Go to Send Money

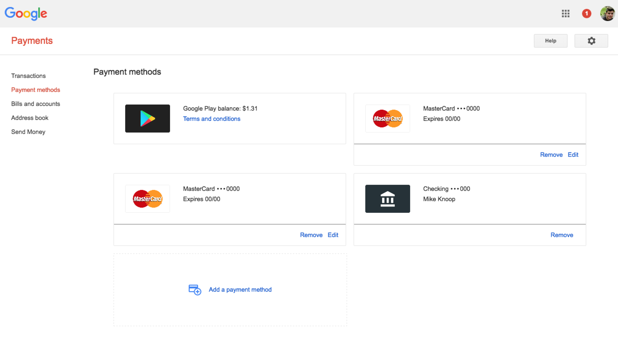coord(28,132)
